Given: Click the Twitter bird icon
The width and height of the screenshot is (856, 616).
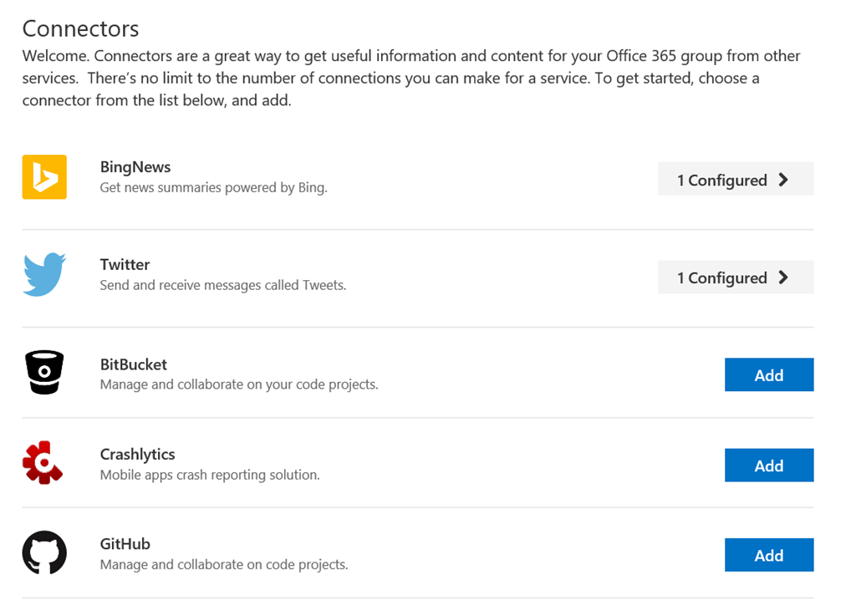Looking at the screenshot, I should tap(44, 274).
